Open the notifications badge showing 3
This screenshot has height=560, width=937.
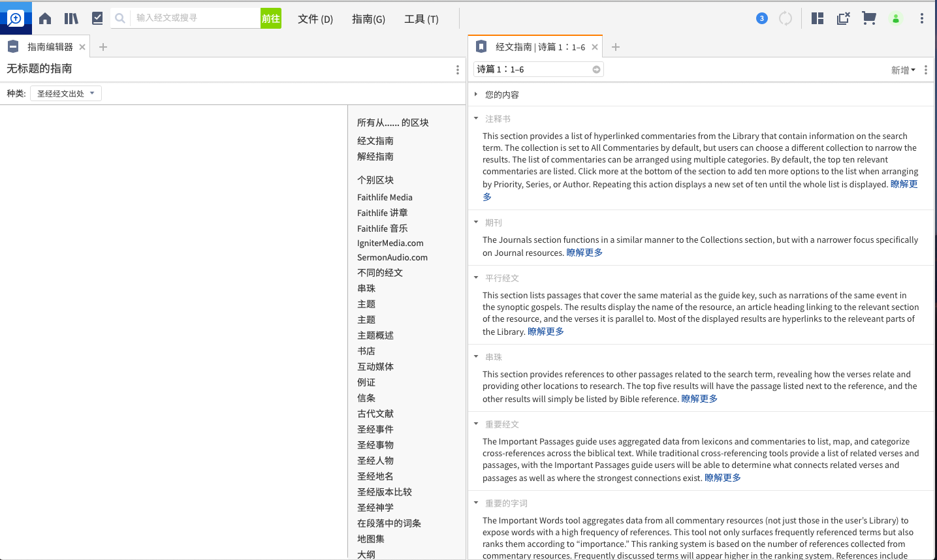click(x=761, y=18)
